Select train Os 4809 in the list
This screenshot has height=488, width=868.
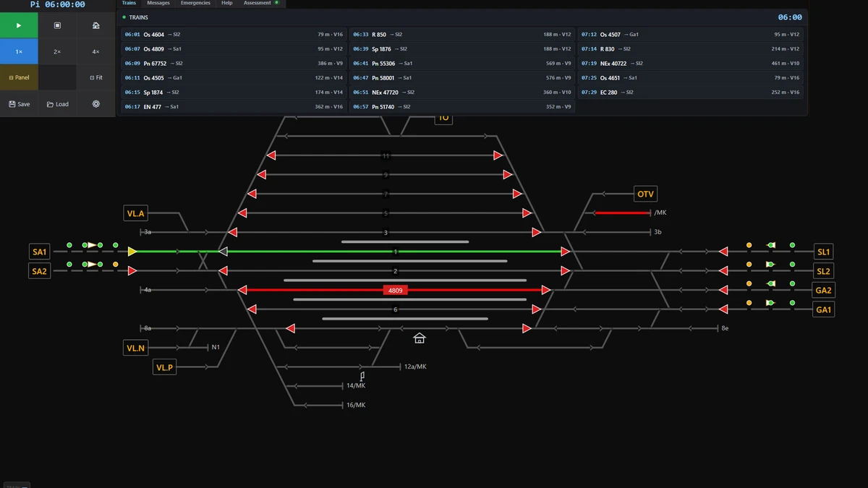click(x=234, y=48)
